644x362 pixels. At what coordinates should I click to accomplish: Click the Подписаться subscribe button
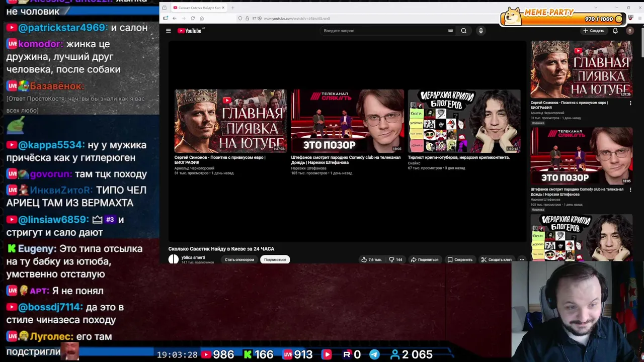[275, 259]
